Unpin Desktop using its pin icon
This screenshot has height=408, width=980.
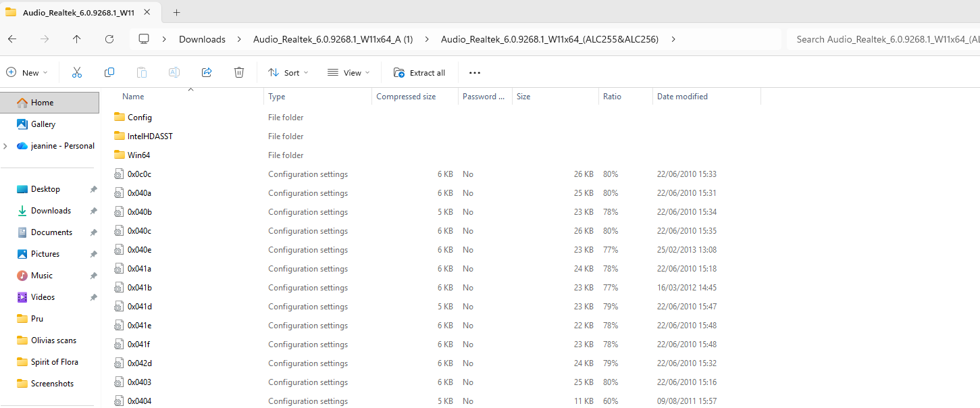(94, 189)
